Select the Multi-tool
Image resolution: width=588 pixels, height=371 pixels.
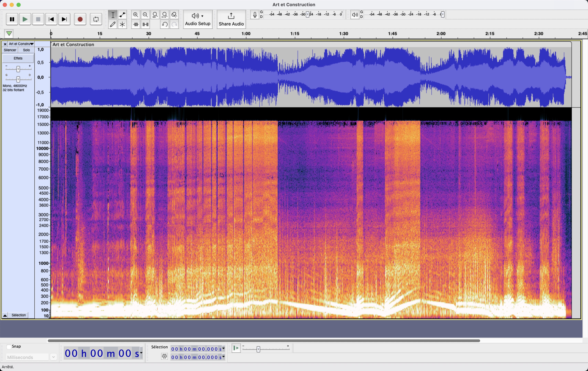coord(122,24)
